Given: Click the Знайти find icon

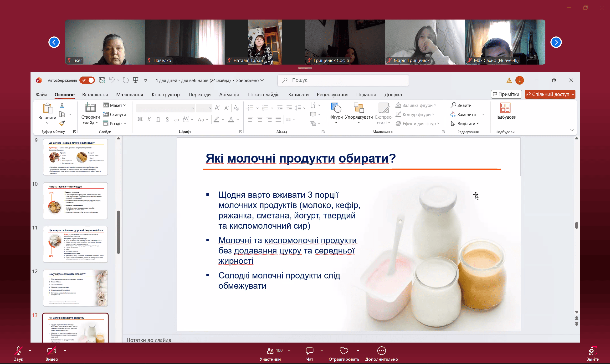Looking at the screenshot, I should point(461,105).
